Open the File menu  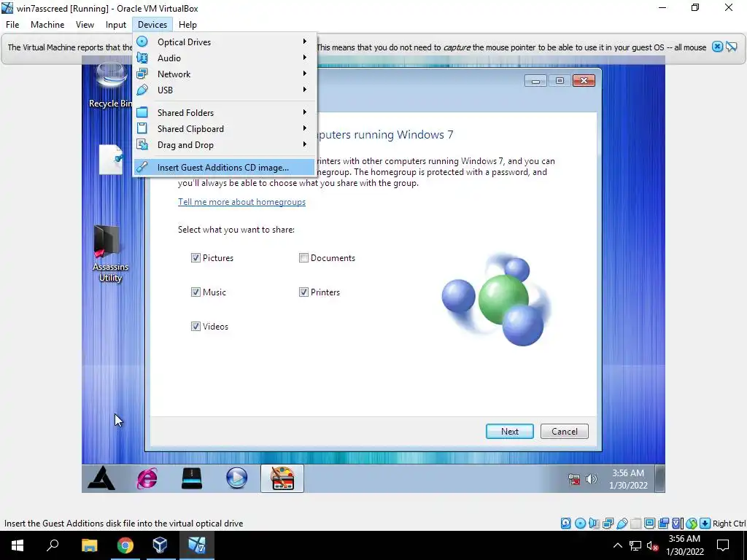12,25
